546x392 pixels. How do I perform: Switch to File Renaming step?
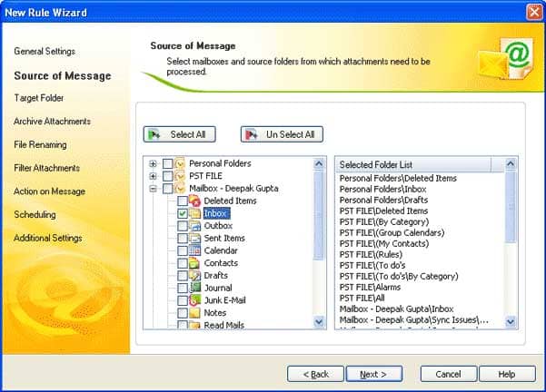(40, 144)
